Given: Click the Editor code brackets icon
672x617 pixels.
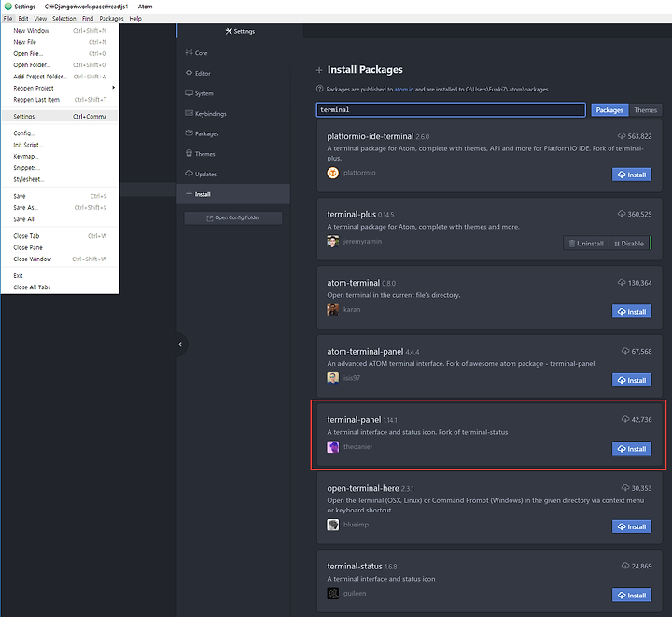Looking at the screenshot, I should (x=189, y=73).
